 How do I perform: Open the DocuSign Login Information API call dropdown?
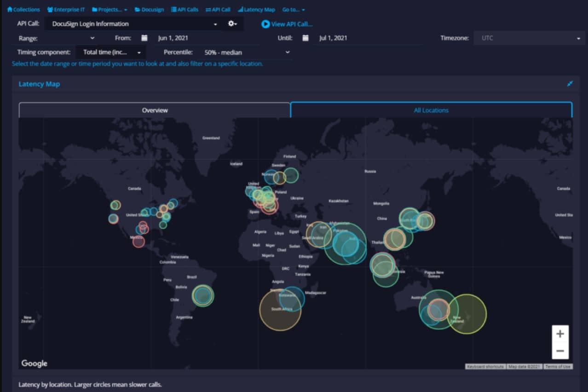[x=133, y=24]
